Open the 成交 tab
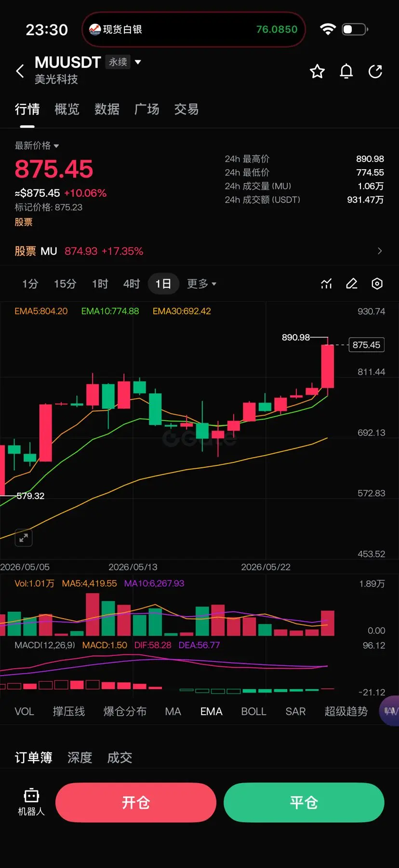 [120, 758]
